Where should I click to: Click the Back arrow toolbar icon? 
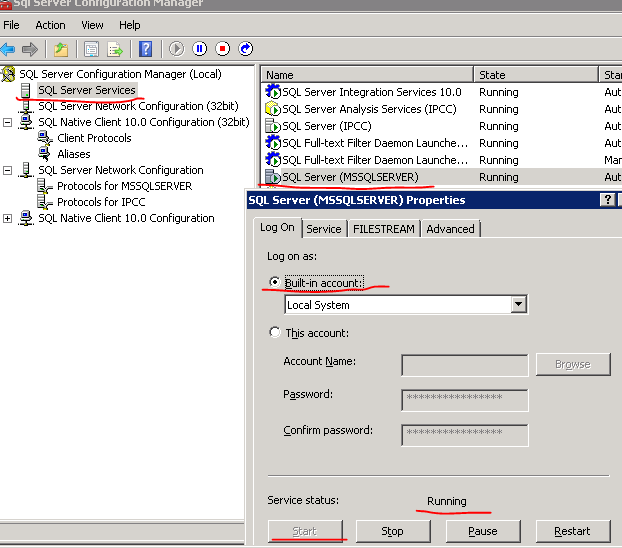tap(8, 49)
